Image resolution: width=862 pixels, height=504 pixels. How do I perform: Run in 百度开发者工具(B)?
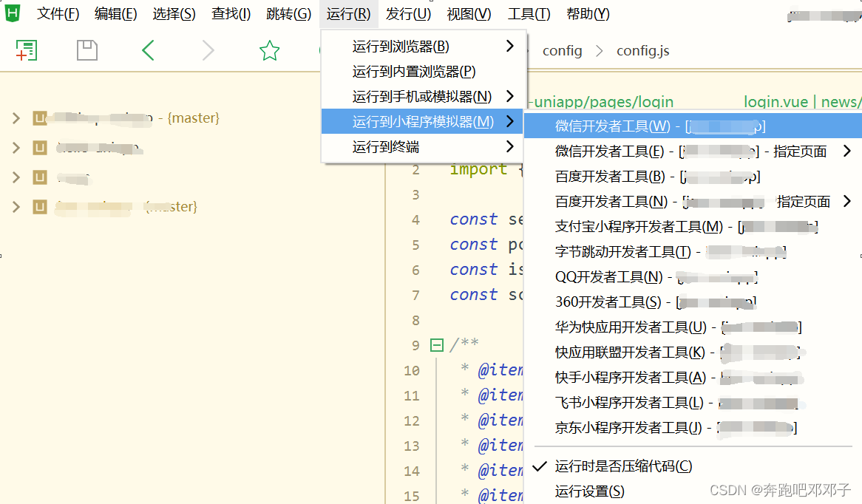(x=693, y=177)
